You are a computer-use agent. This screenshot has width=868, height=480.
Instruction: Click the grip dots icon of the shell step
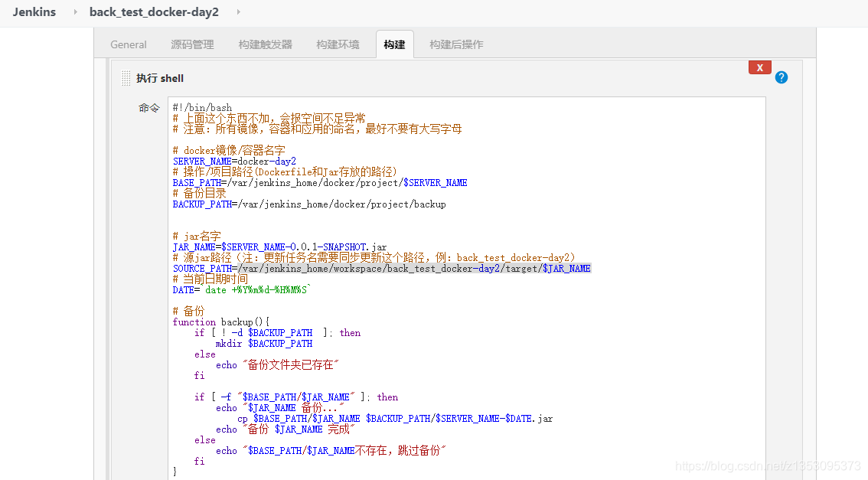pos(126,77)
